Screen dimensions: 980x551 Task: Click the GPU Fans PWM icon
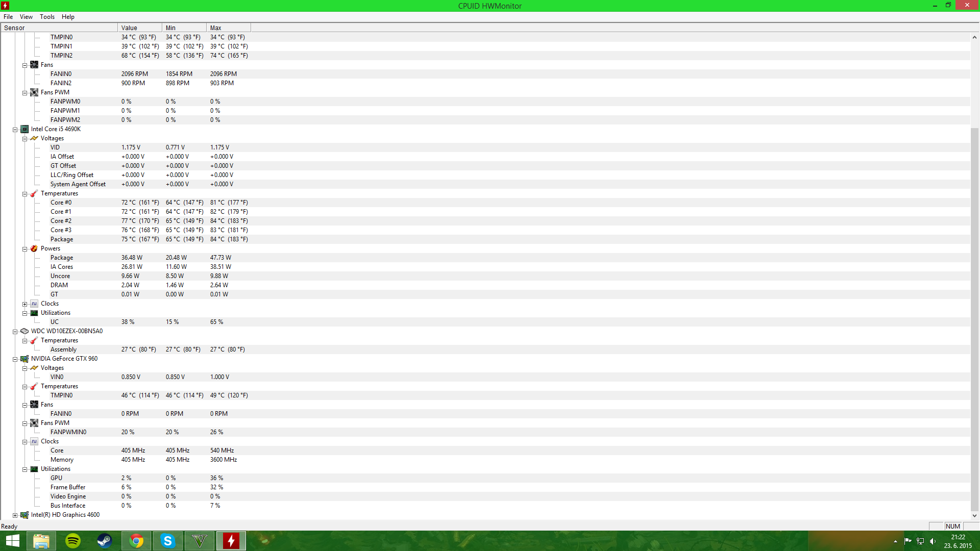34,423
